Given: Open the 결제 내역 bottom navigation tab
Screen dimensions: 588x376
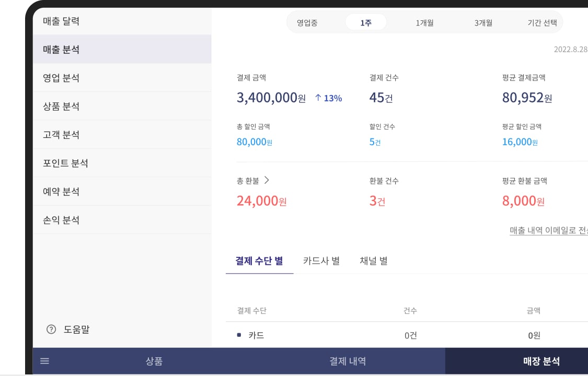Looking at the screenshot, I should 348,361.
